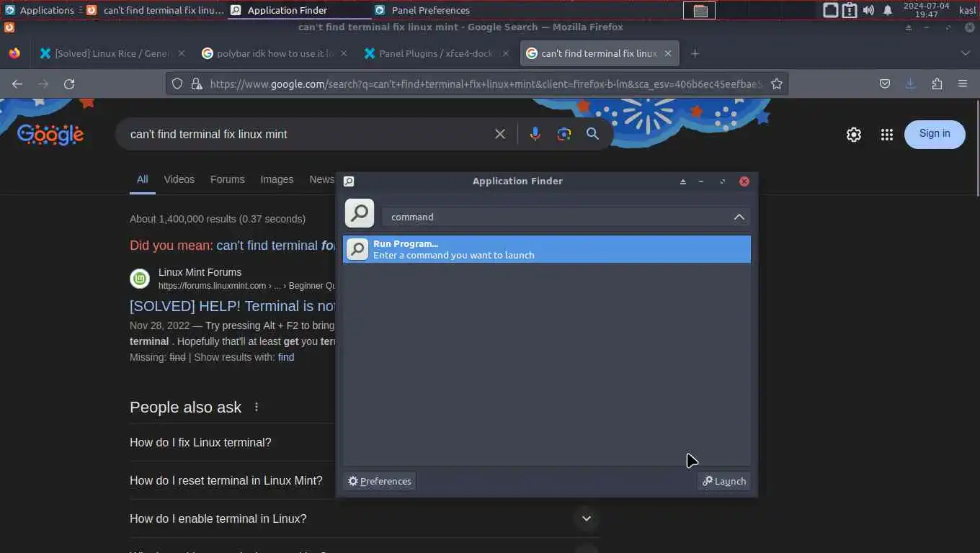The image size is (980, 553).
Task: Open the Firefox downloads panel
Action: pyautogui.click(x=911, y=84)
